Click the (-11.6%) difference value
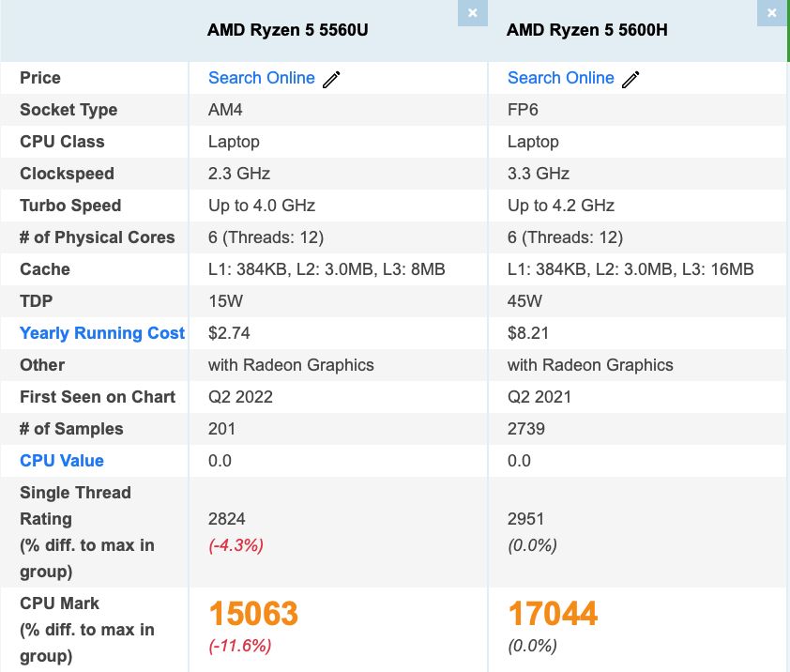The width and height of the screenshot is (790, 672). (x=240, y=646)
